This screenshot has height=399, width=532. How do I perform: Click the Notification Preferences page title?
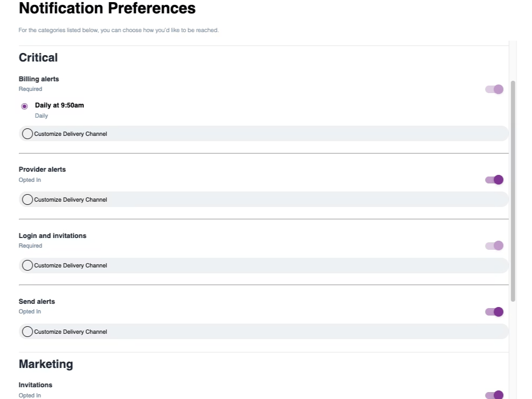(x=107, y=9)
